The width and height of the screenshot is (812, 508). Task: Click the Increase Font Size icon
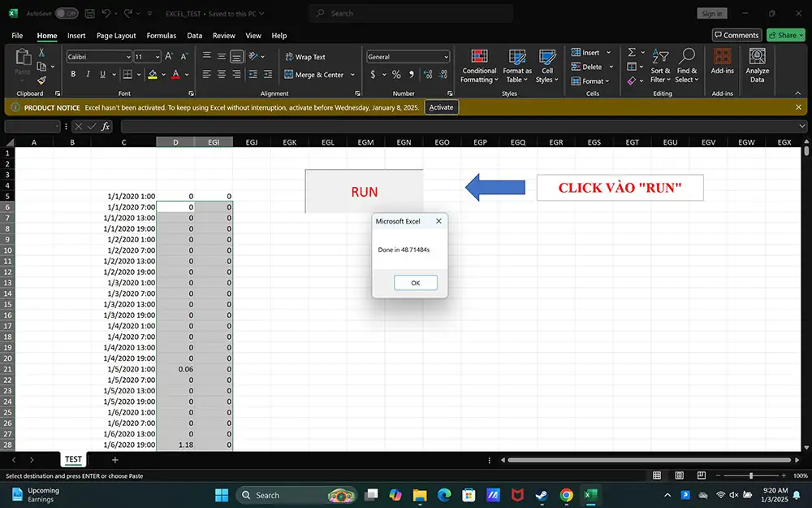point(169,57)
